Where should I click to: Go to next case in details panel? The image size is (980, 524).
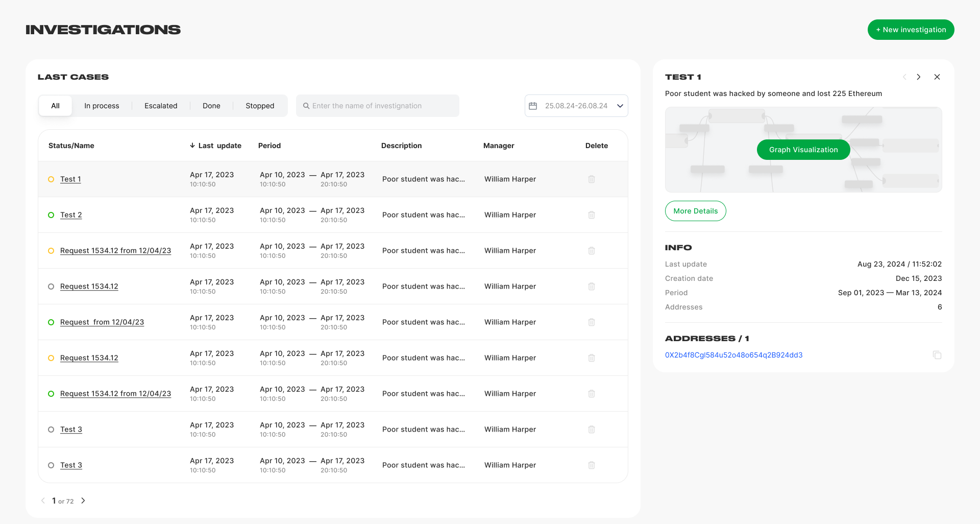919,77
